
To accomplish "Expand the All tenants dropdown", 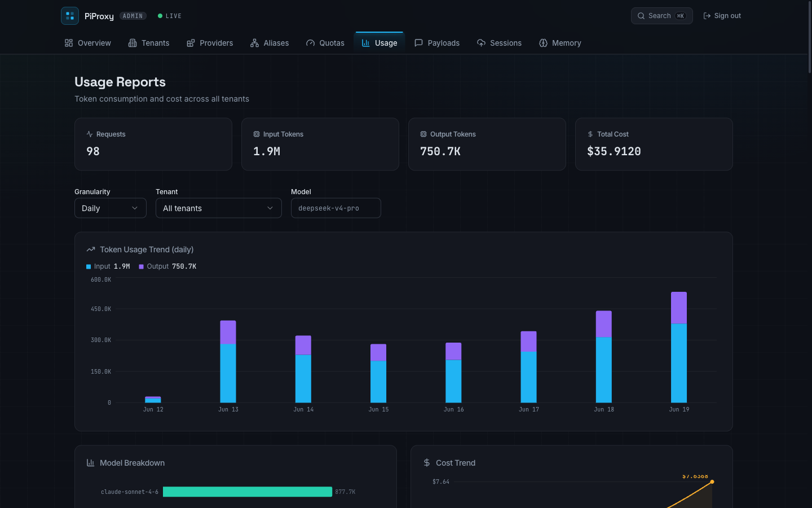I will coord(219,208).
